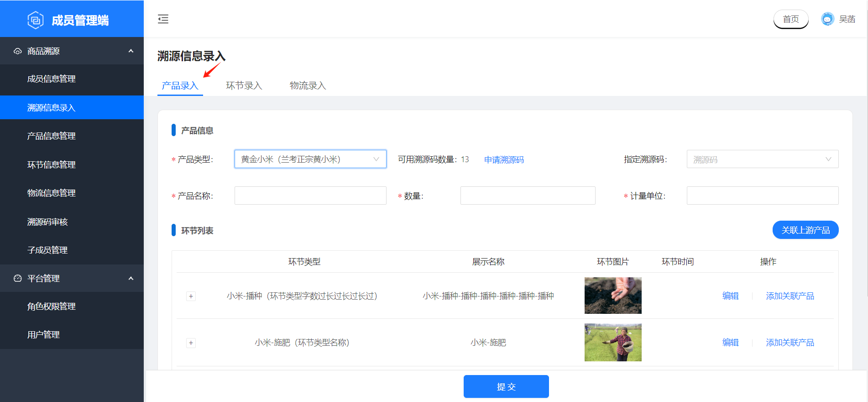The height and width of the screenshot is (402, 868).
Task: Click the sidebar collapse hamburger icon
Action: (163, 19)
